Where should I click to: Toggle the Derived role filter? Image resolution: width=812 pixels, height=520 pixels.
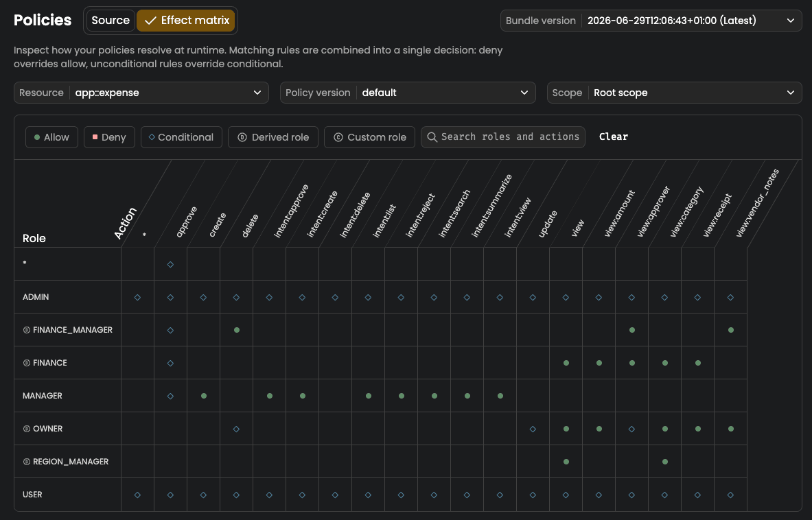273,137
